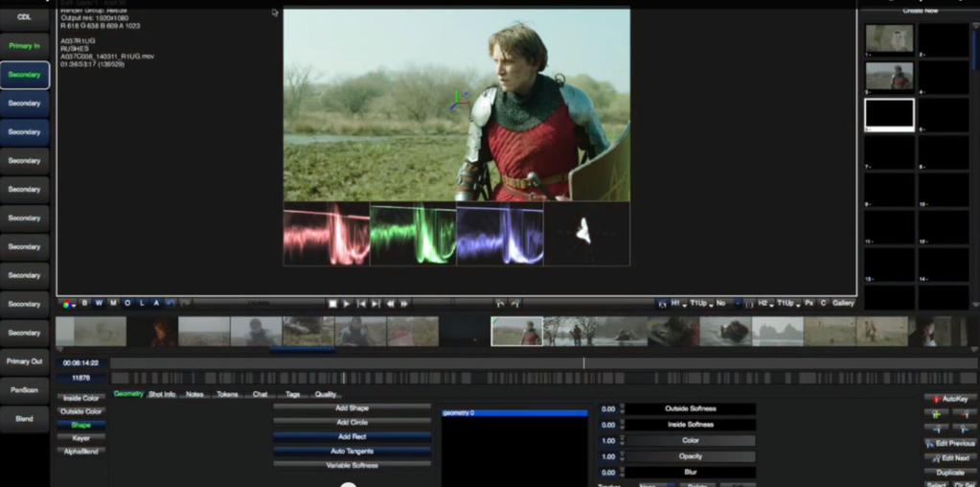The image size is (980, 487).
Task: Select the Primary In layer
Action: [x=24, y=46]
